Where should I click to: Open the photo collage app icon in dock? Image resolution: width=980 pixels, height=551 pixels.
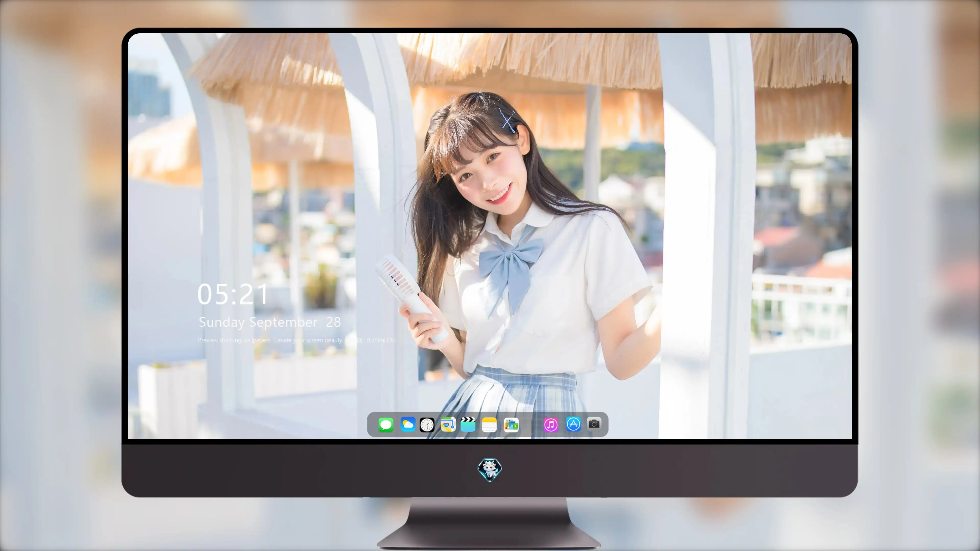point(511,425)
